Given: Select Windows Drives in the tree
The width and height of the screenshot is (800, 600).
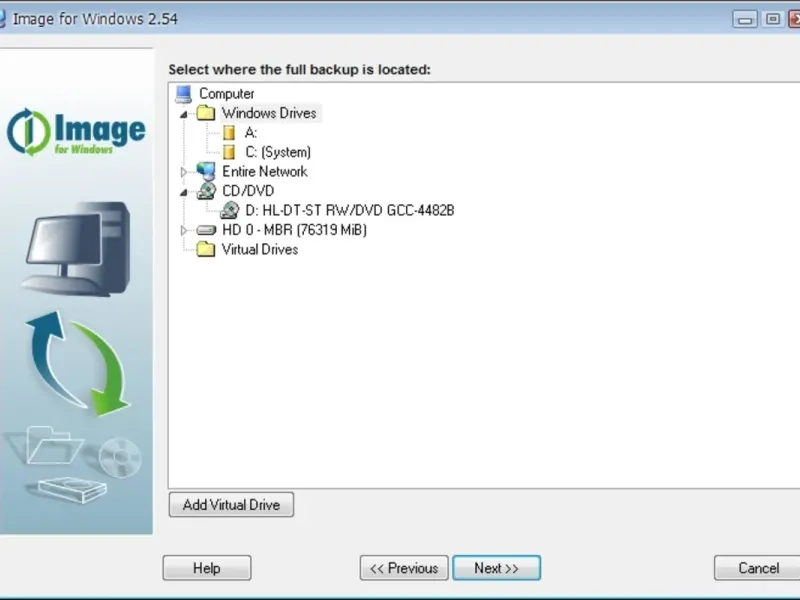Looking at the screenshot, I should pos(269,113).
